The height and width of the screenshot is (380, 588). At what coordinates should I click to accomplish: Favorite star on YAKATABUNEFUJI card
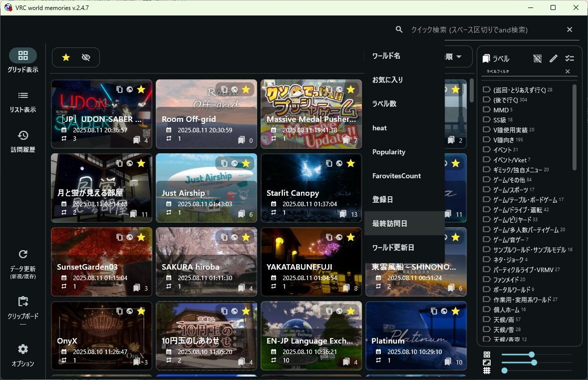[x=350, y=237]
